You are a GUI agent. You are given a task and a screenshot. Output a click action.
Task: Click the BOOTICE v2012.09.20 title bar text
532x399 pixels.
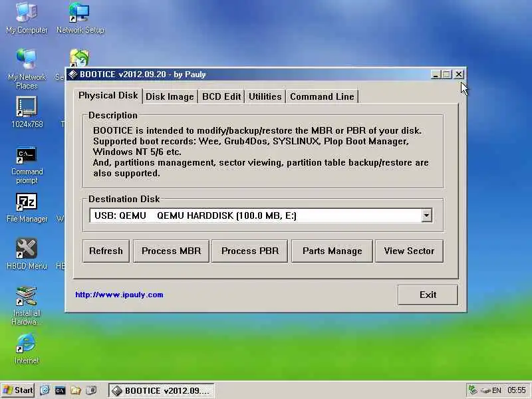click(x=143, y=74)
